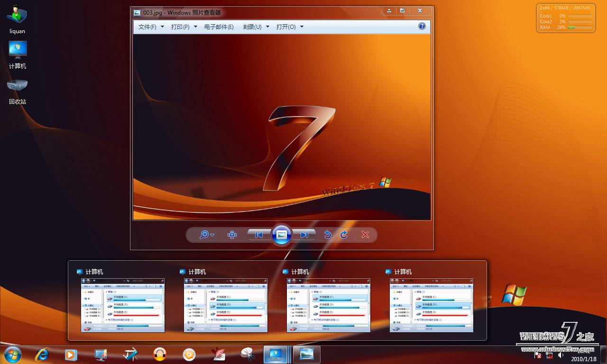
Task: Select the liquan desktop icon
Action: 17,20
